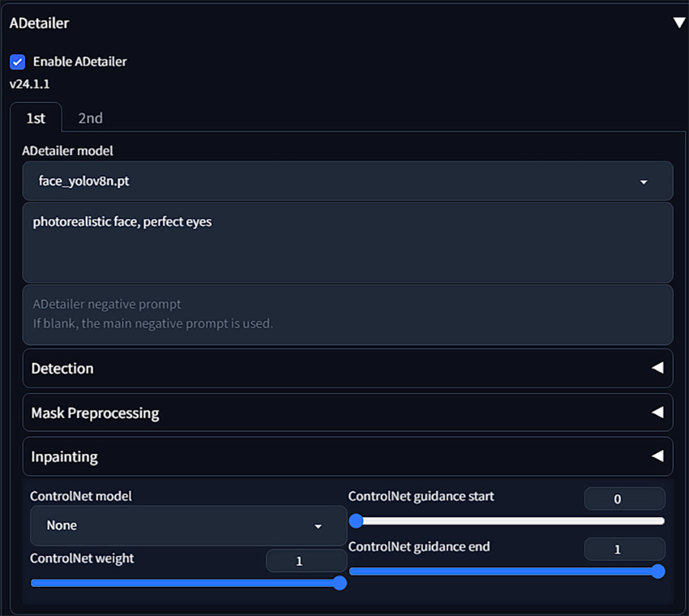Viewport: 689px width, 616px height.
Task: Click the ControlNet model dropdown caret
Action: pyautogui.click(x=318, y=526)
